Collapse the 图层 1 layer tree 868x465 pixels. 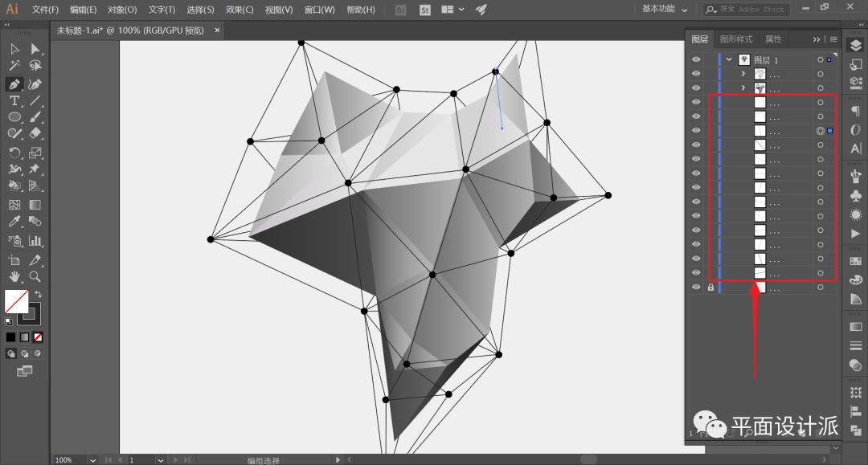coord(729,59)
